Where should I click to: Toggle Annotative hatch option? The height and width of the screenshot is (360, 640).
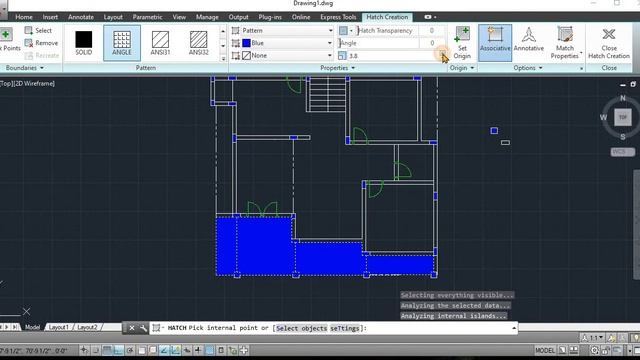tap(529, 42)
